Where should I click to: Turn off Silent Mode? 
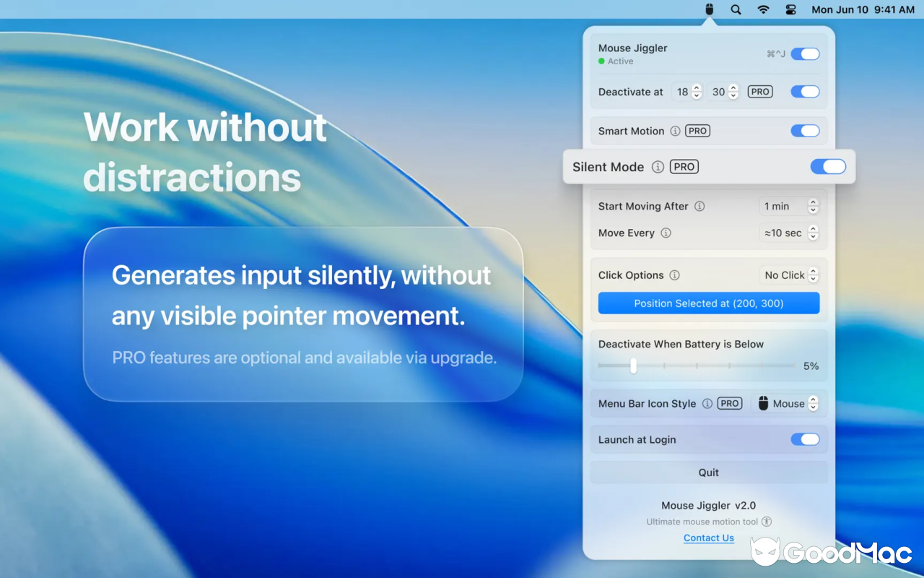point(828,166)
